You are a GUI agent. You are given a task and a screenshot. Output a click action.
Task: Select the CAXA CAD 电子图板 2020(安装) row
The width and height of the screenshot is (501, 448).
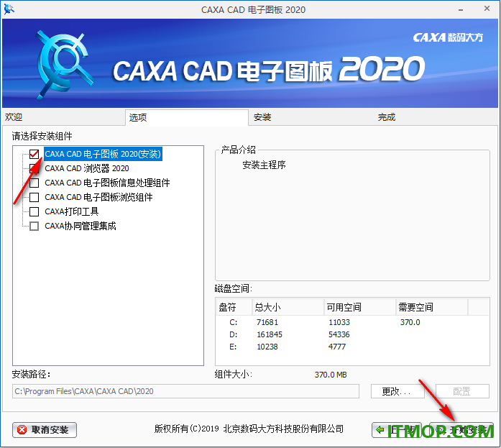103,154
